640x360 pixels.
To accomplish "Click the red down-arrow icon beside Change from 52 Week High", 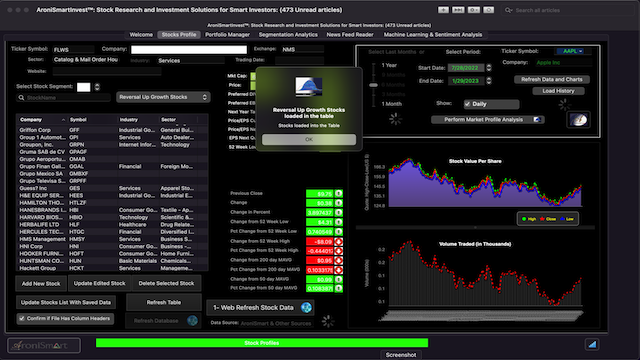I will [339, 242].
